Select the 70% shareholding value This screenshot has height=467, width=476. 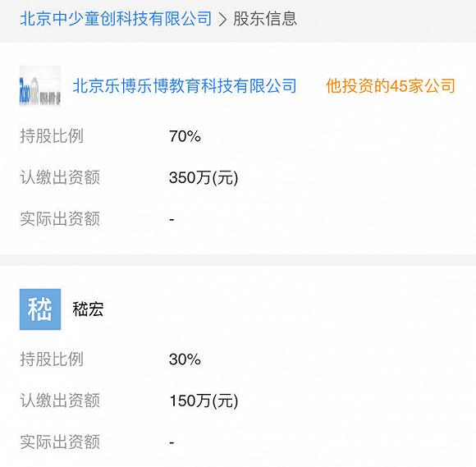point(185,136)
